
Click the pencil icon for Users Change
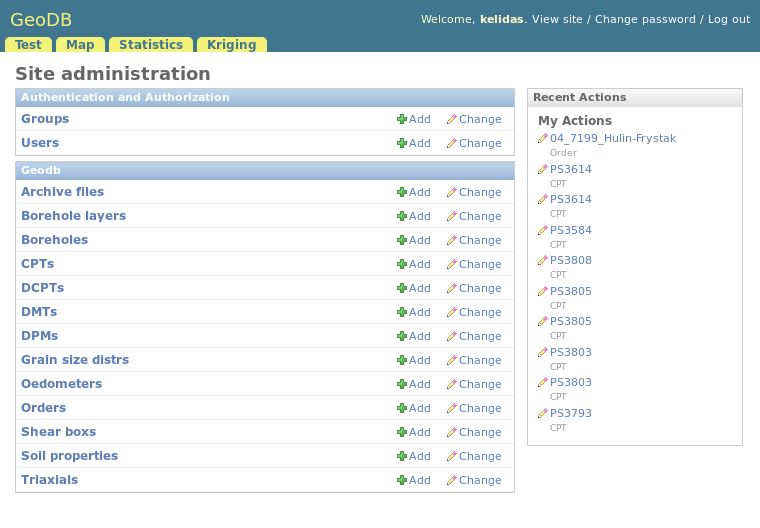(x=451, y=143)
